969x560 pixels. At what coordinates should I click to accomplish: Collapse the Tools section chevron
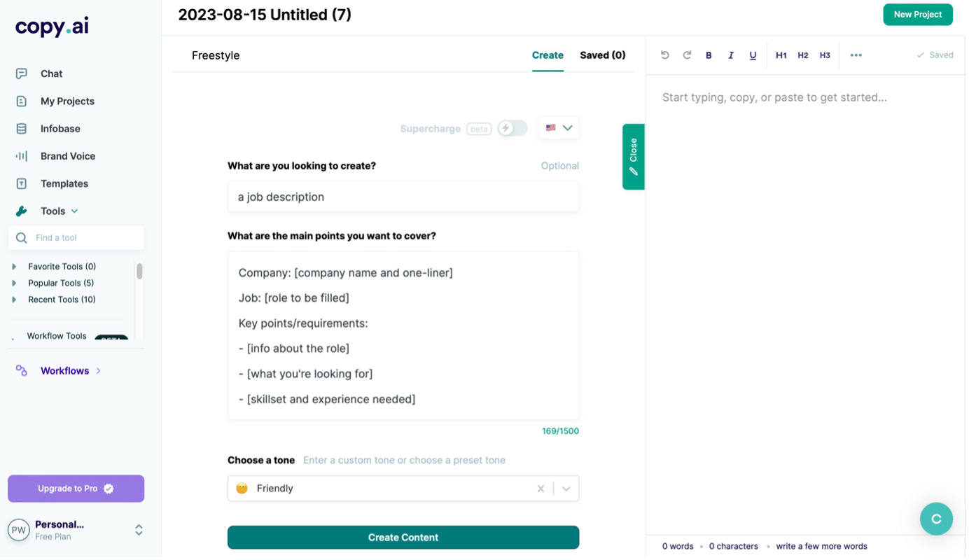(x=74, y=211)
